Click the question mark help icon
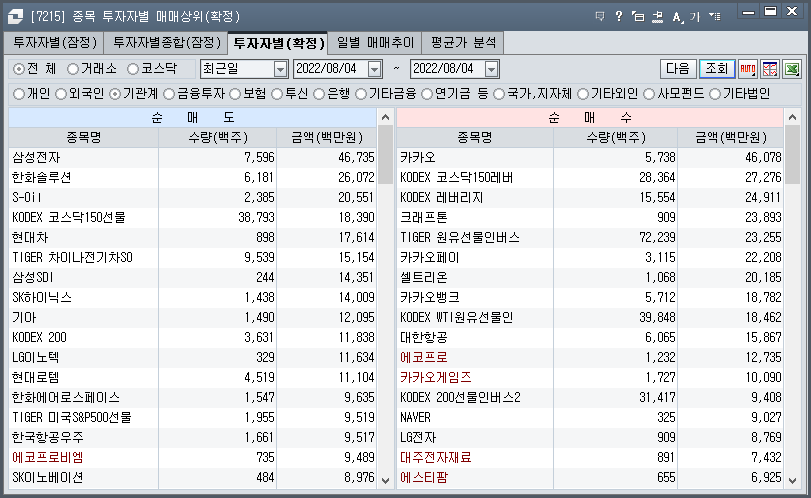Viewport: 811px width, 498px height. click(619, 17)
